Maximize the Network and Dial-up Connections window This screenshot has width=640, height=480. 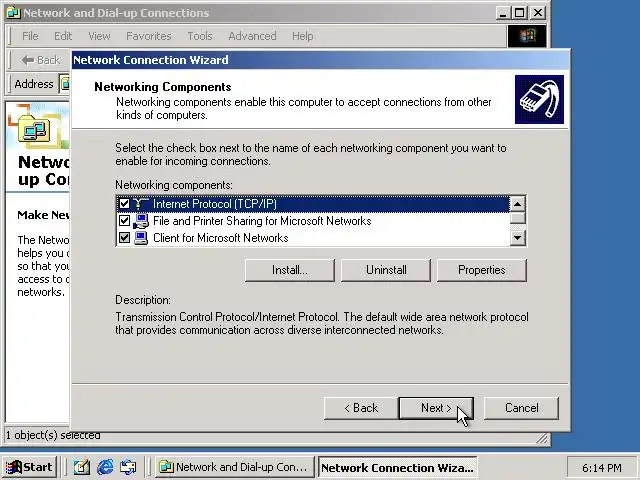[x=520, y=13]
